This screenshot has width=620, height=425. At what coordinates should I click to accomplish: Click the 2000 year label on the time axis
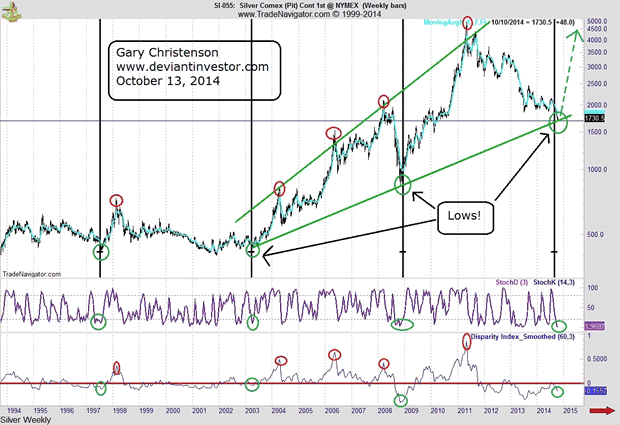coord(173,411)
